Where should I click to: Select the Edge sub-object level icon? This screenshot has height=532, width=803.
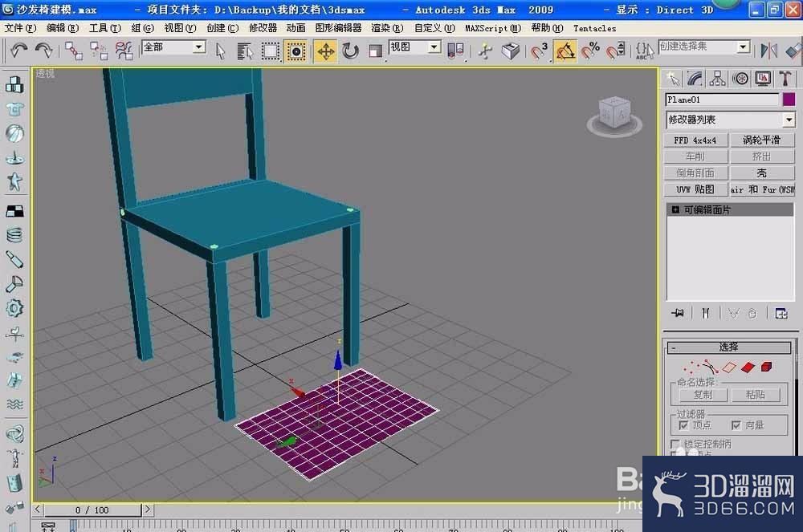click(x=729, y=368)
